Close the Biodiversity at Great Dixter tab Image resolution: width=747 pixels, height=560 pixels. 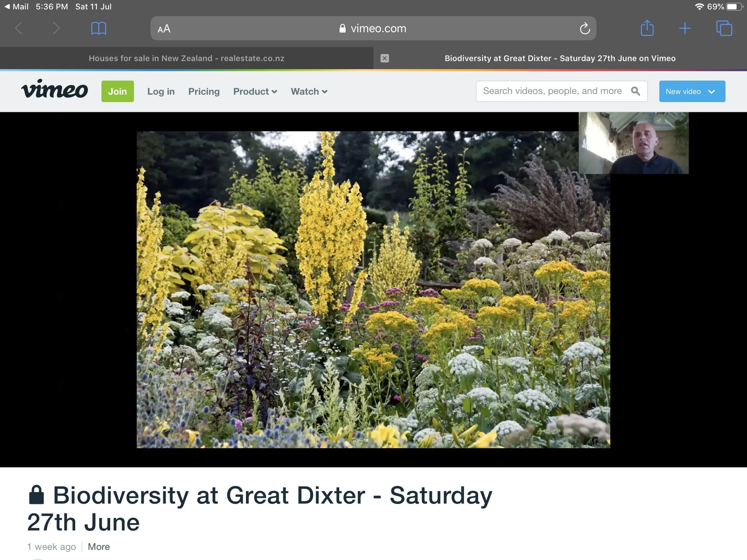tap(384, 58)
